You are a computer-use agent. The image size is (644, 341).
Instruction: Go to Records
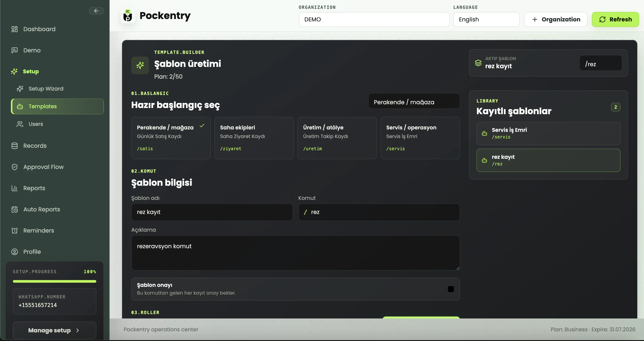57,146
